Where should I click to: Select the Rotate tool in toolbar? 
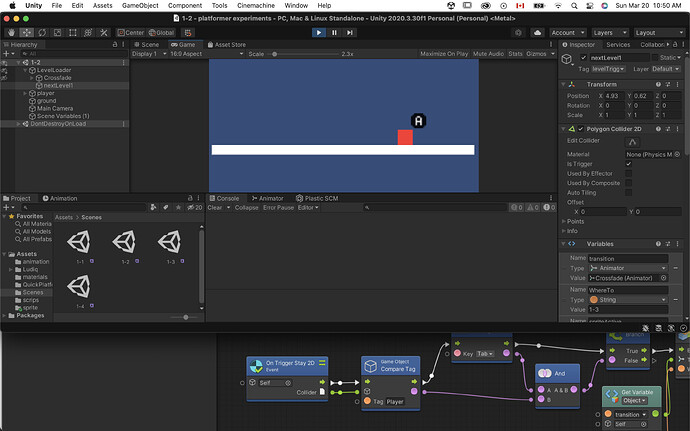coord(42,33)
